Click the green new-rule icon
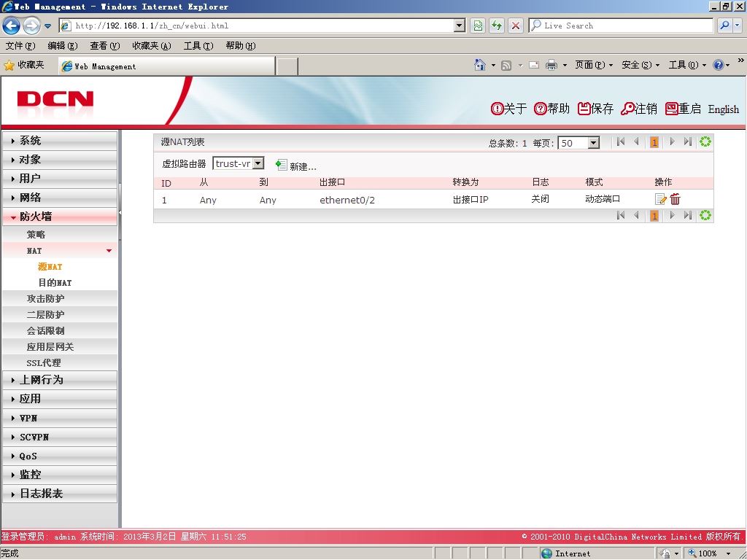The image size is (747, 560). click(281, 165)
